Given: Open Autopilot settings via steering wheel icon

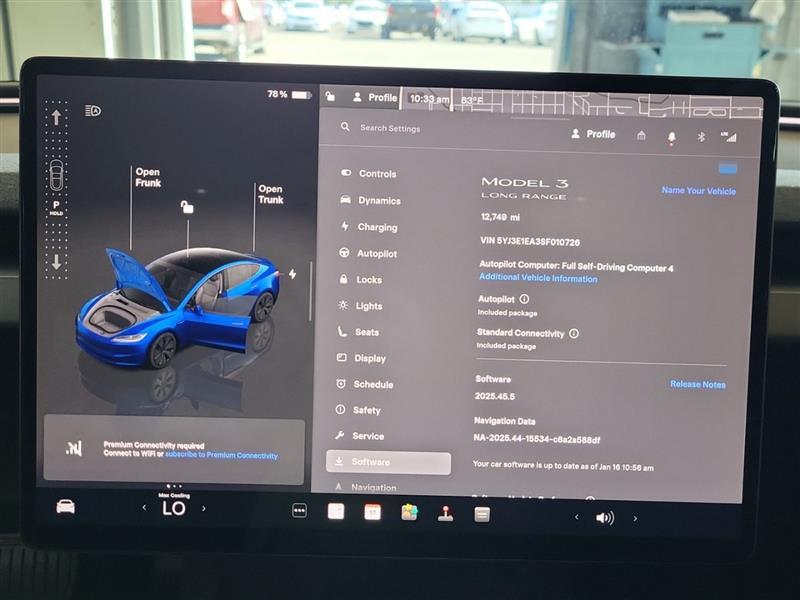Looking at the screenshot, I should 345,254.
